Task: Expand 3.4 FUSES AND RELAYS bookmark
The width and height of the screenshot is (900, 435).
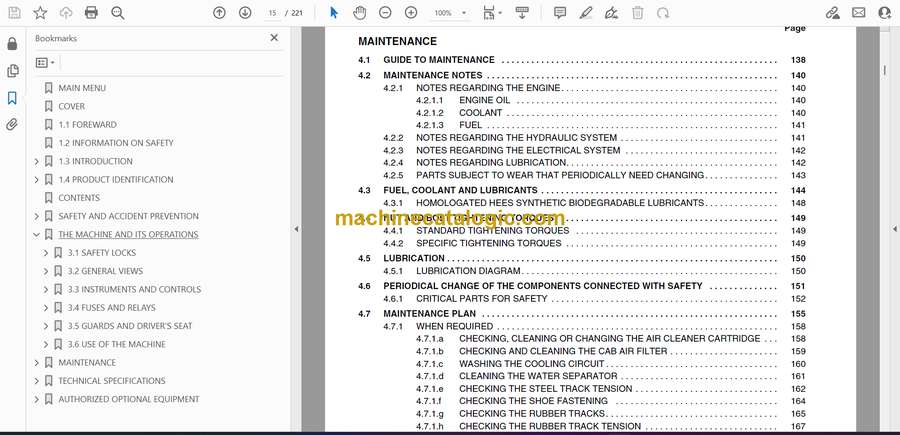Action: (x=46, y=308)
